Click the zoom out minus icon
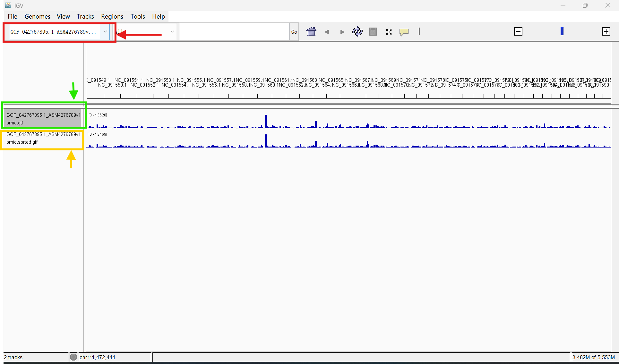 tap(518, 31)
